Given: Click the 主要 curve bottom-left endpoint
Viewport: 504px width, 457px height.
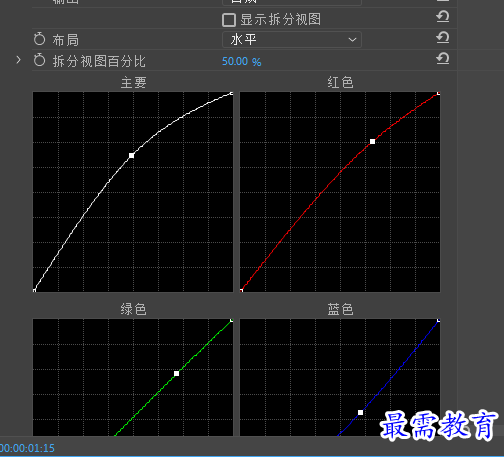Looking at the screenshot, I should pyautogui.click(x=34, y=291).
